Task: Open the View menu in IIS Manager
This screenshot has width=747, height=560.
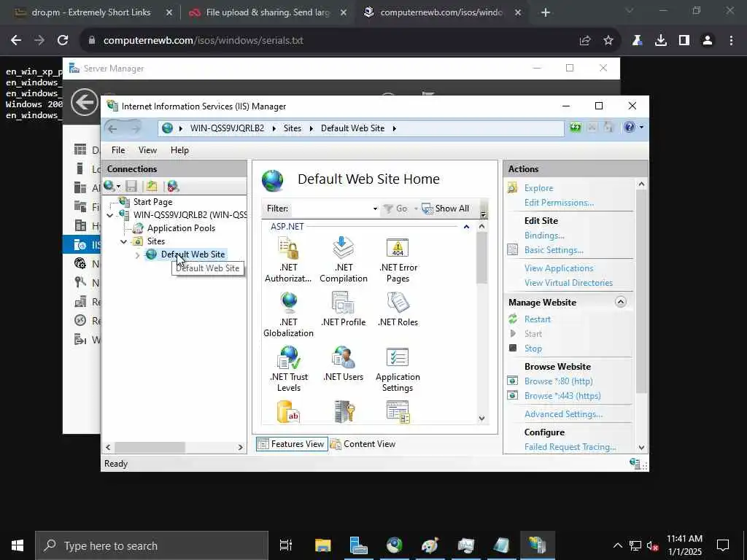Action: click(147, 150)
